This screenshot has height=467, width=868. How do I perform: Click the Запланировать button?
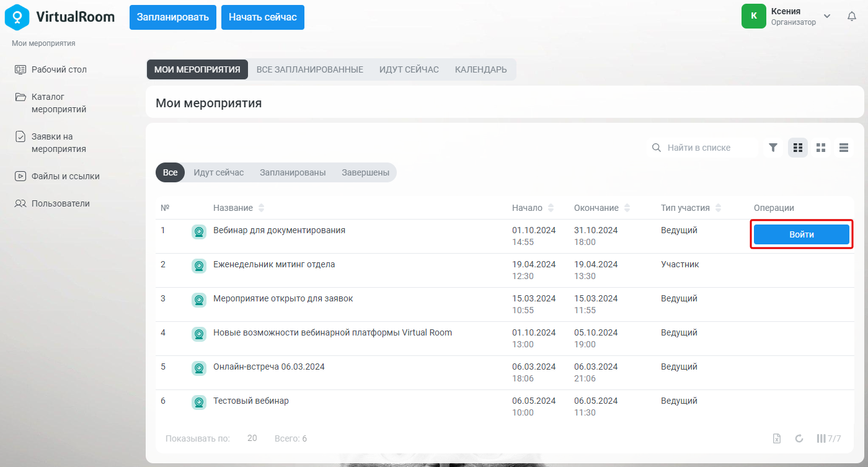tap(173, 17)
